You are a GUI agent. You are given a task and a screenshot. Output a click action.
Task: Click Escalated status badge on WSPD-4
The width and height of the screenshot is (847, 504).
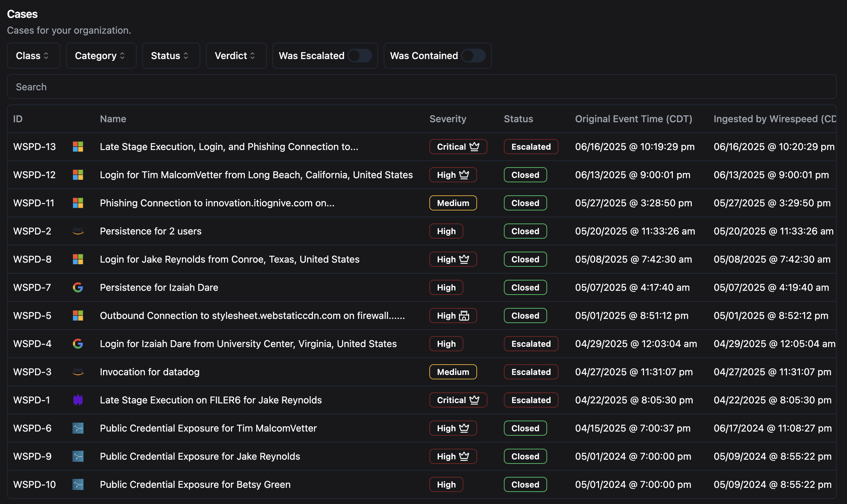coord(531,344)
